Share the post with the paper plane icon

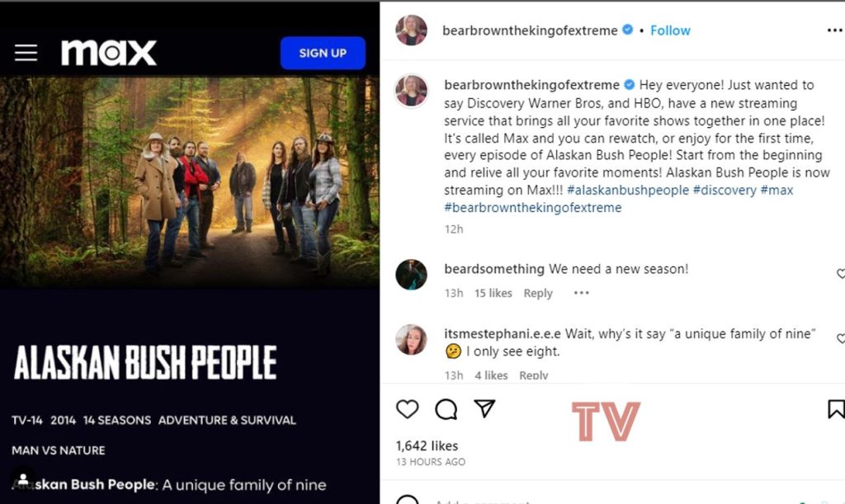486,407
